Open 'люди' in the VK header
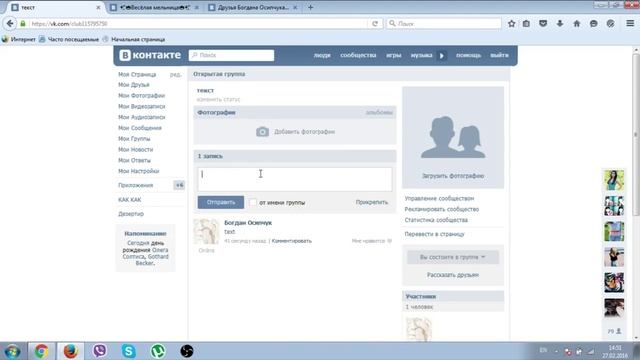The image size is (640, 360). [322, 55]
